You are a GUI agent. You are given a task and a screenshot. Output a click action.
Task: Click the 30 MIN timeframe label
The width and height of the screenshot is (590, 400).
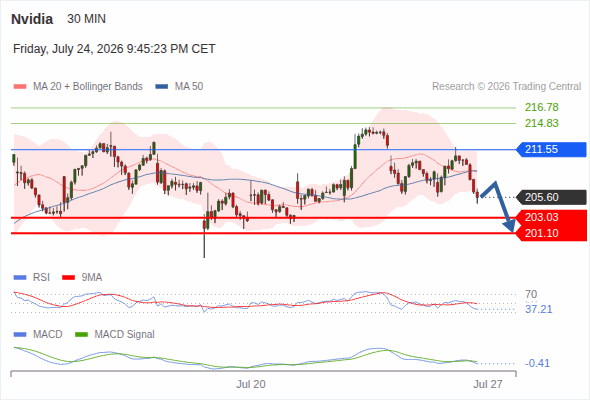pos(87,19)
